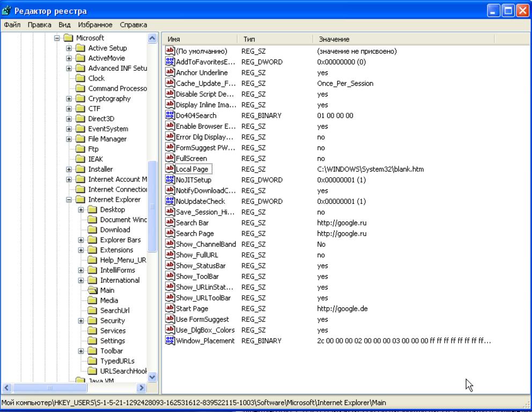Click the tree's horizontal scrollbar thumb

pos(49,387)
